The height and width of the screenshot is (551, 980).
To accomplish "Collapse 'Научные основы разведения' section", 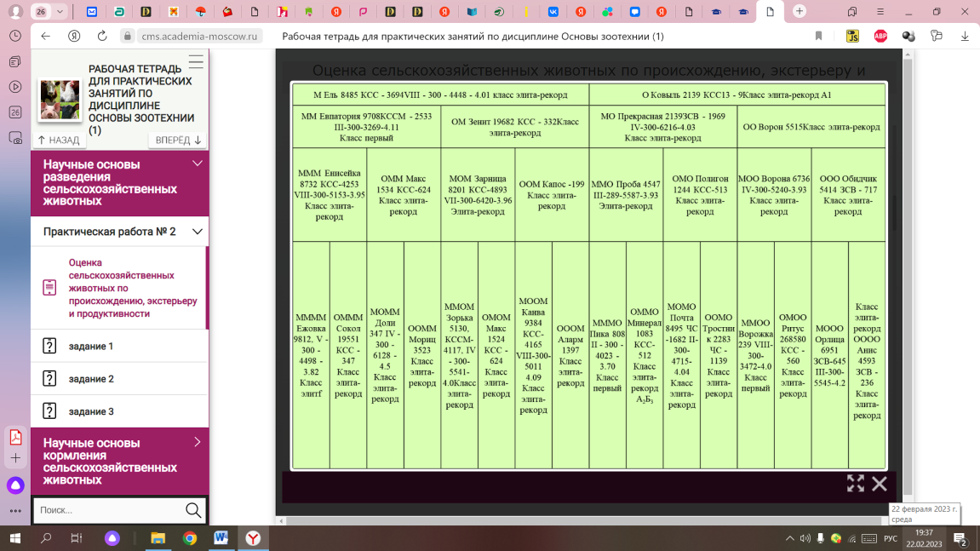I will [197, 164].
